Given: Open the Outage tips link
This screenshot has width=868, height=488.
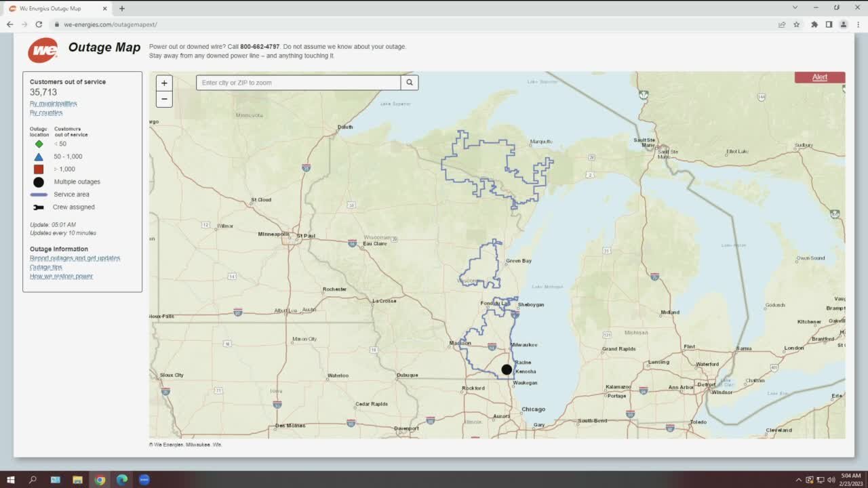Looking at the screenshot, I should coord(45,267).
